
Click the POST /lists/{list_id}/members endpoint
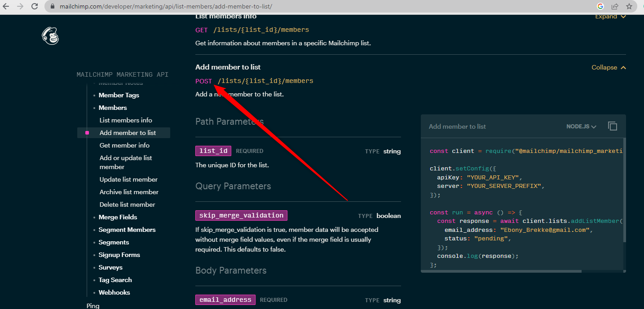254,81
